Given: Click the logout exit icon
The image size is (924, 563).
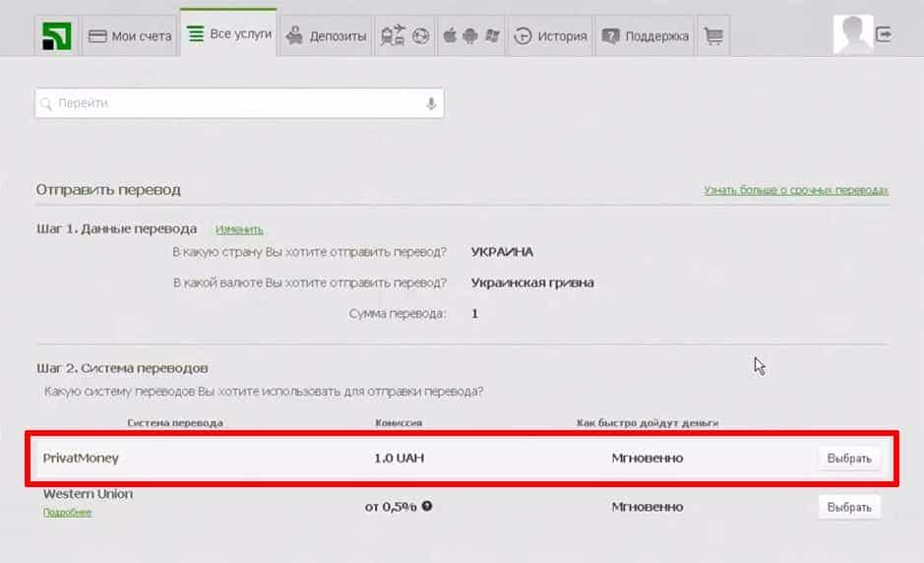Looking at the screenshot, I should tap(885, 34).
